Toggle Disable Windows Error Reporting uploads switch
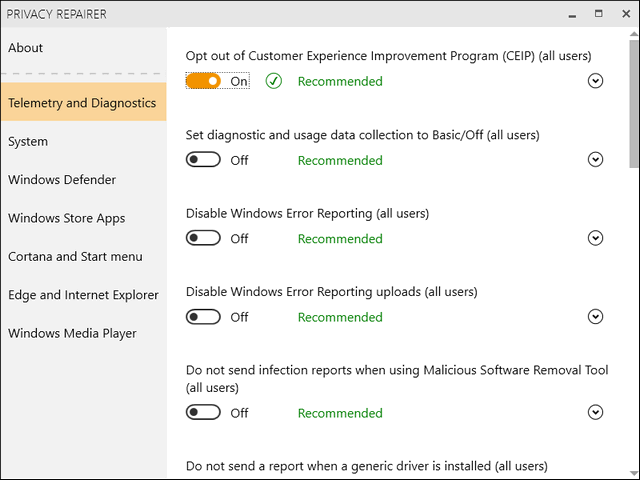 coord(203,317)
